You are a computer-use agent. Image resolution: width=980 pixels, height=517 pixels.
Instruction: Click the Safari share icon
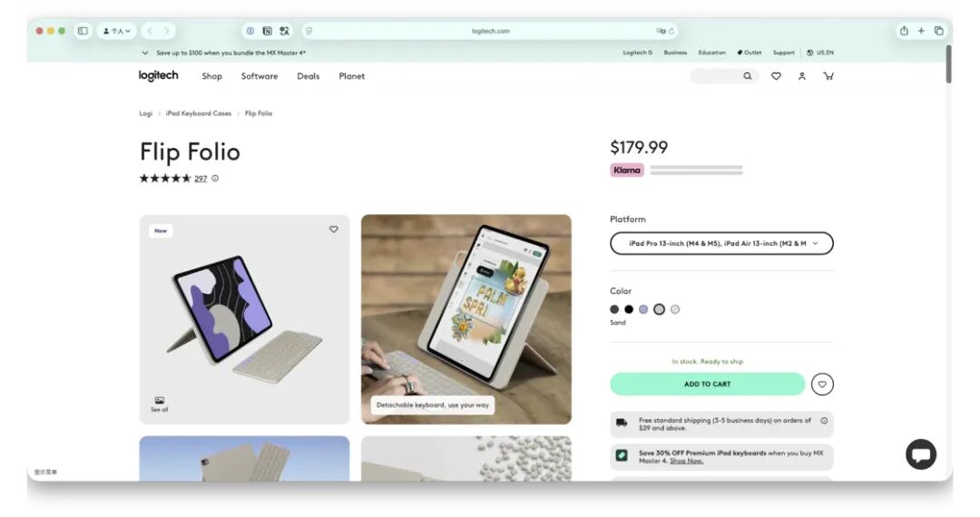[904, 31]
